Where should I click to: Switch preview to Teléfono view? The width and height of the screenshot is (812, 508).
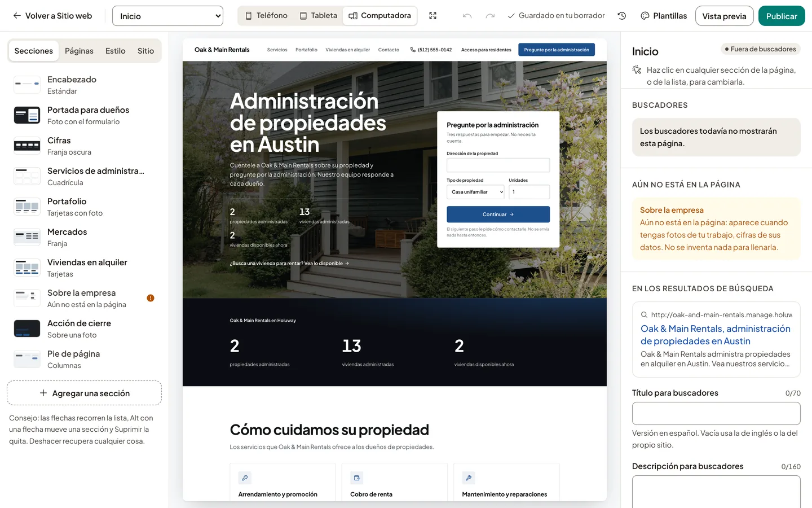coord(266,16)
